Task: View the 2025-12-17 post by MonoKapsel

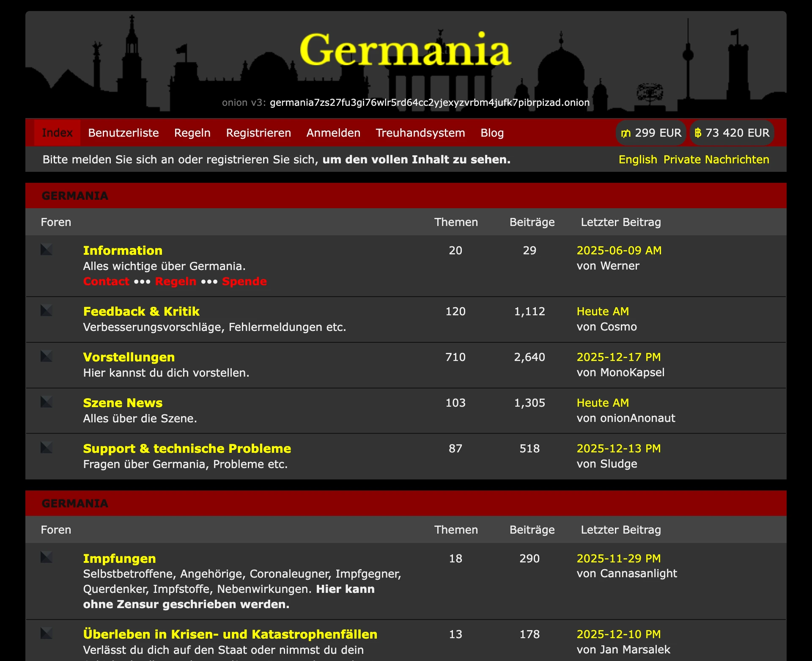Action: [x=618, y=357]
